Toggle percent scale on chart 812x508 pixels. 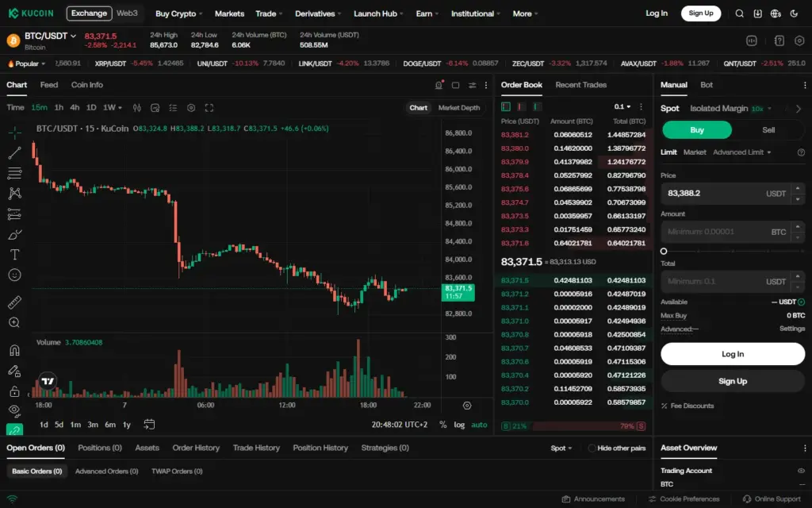click(x=442, y=425)
